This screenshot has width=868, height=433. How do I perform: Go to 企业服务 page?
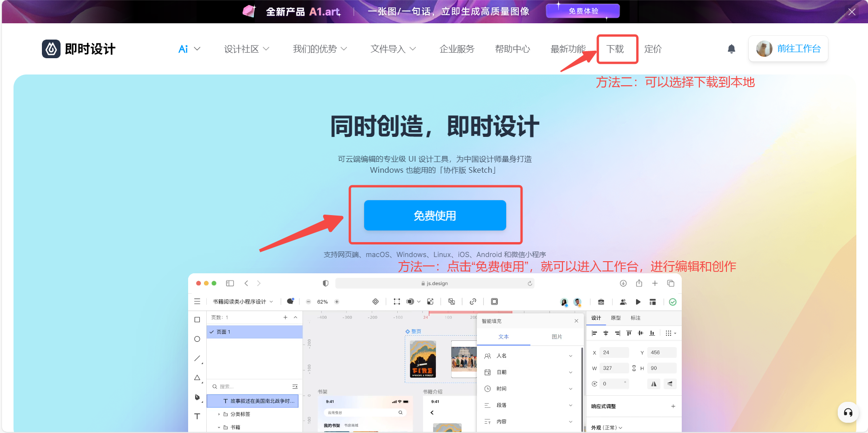[457, 49]
